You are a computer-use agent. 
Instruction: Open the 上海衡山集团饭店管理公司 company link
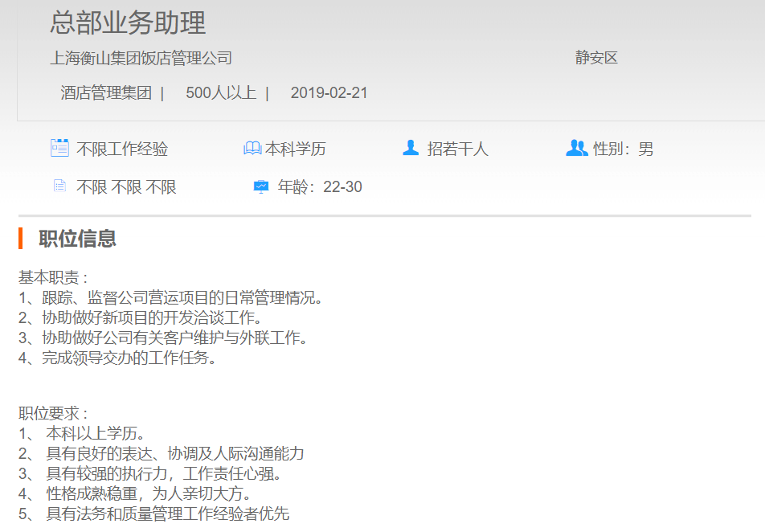click(141, 58)
